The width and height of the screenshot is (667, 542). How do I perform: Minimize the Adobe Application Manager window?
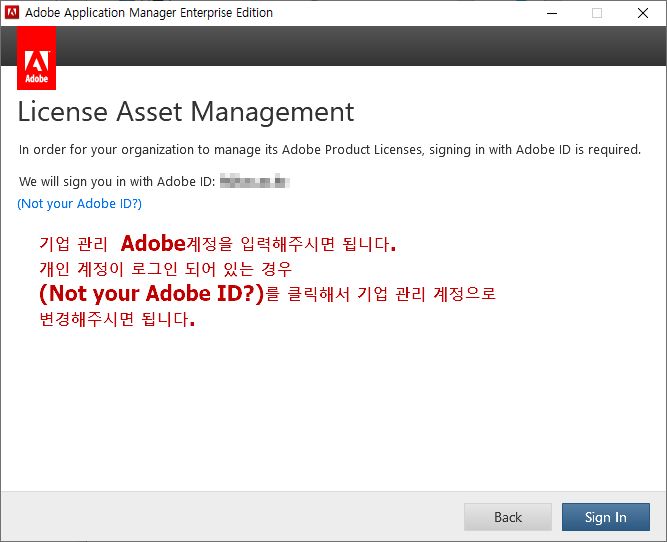point(552,13)
